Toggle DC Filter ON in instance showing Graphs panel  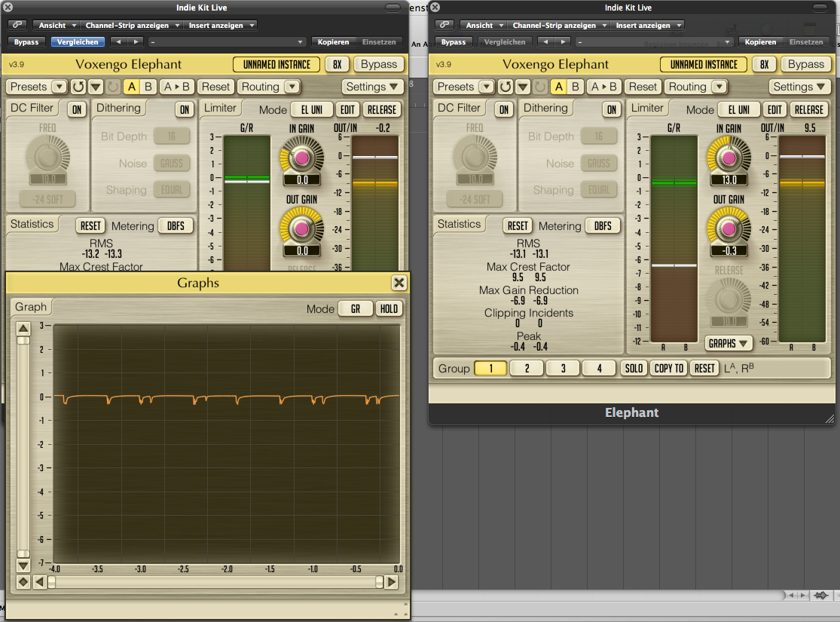[77, 109]
